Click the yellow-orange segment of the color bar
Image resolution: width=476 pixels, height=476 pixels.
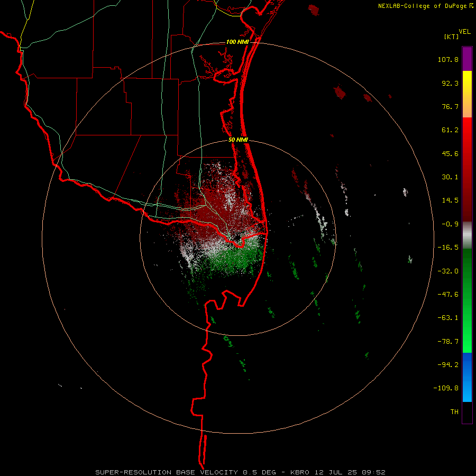467,94
